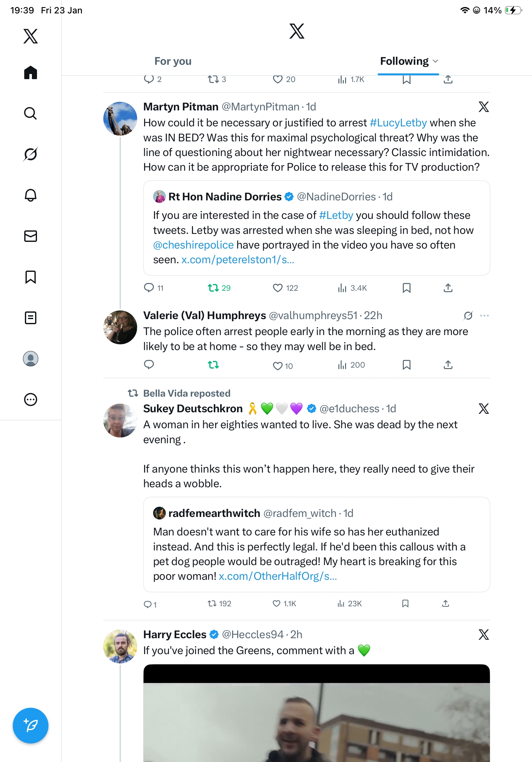Open the #LucyLetby hashtag link

(x=398, y=123)
